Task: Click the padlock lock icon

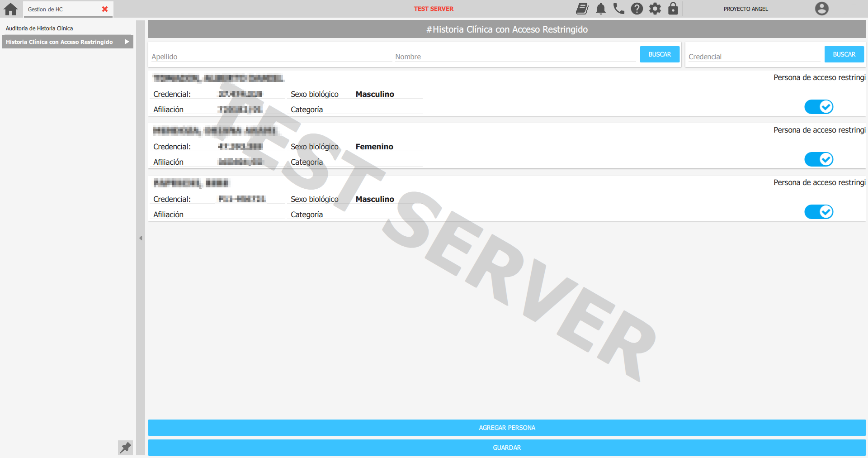Action: (x=673, y=9)
